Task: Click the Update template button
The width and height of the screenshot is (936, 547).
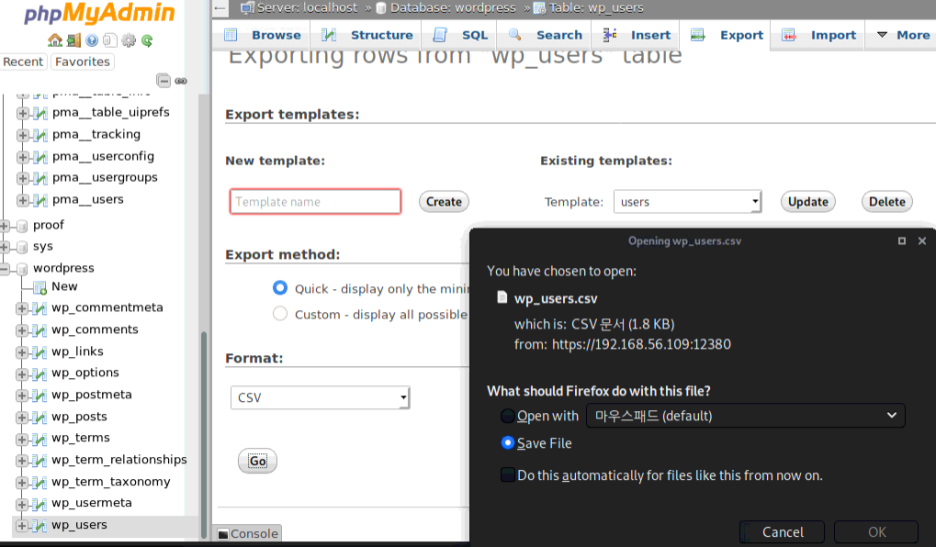Action: [x=808, y=202]
